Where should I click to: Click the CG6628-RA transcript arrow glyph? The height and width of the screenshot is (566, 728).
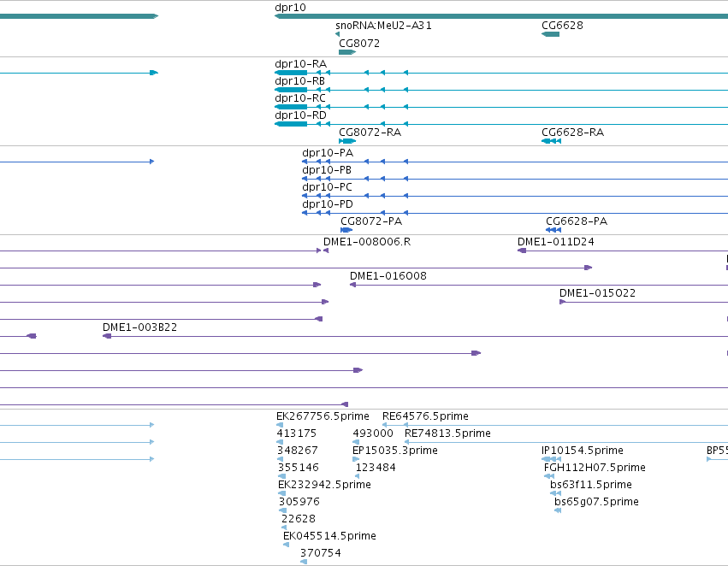pyautogui.click(x=551, y=141)
